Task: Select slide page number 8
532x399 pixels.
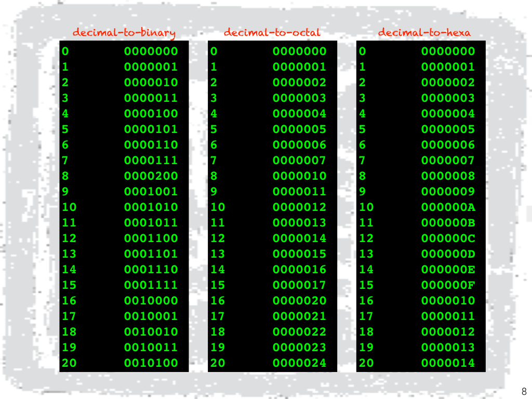Action: click(523, 391)
